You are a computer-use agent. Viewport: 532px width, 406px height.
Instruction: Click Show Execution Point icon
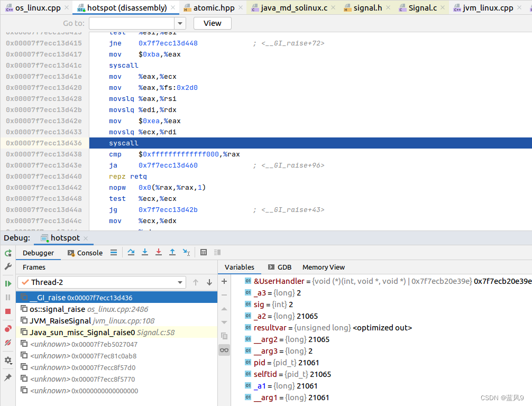tap(114, 252)
